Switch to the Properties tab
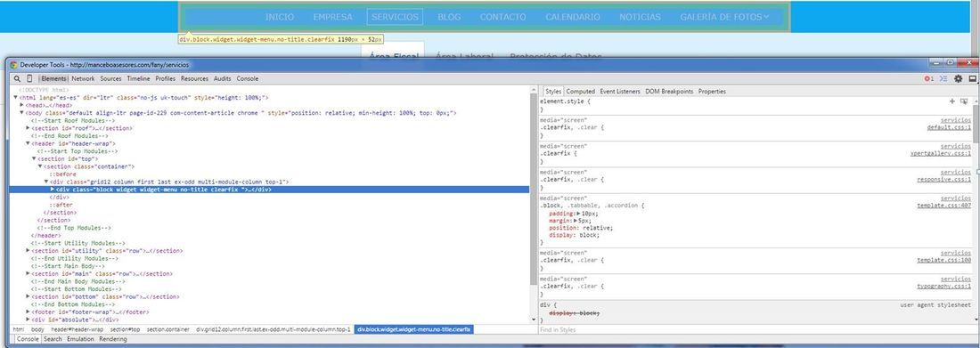 click(712, 91)
